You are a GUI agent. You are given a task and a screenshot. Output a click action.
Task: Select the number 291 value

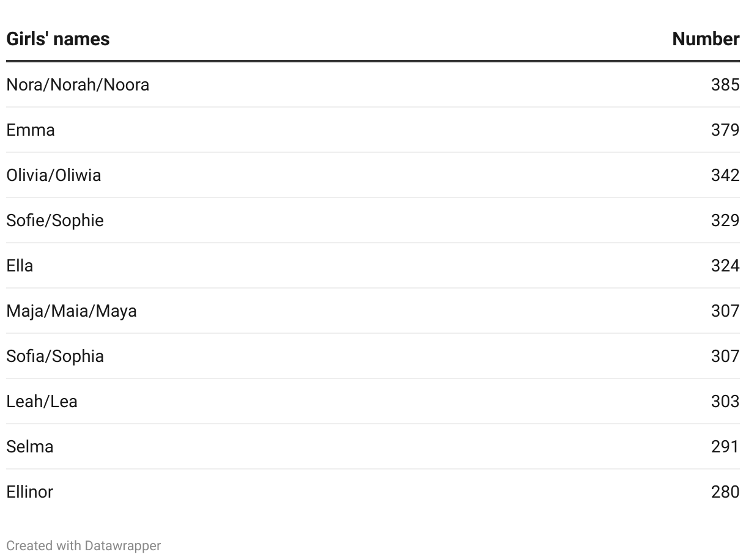click(725, 446)
